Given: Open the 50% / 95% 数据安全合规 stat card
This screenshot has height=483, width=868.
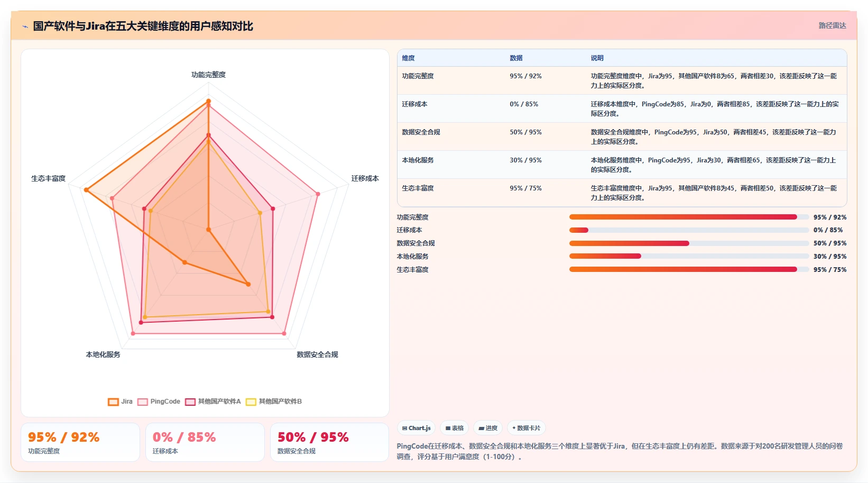Looking at the screenshot, I should 329,442.
